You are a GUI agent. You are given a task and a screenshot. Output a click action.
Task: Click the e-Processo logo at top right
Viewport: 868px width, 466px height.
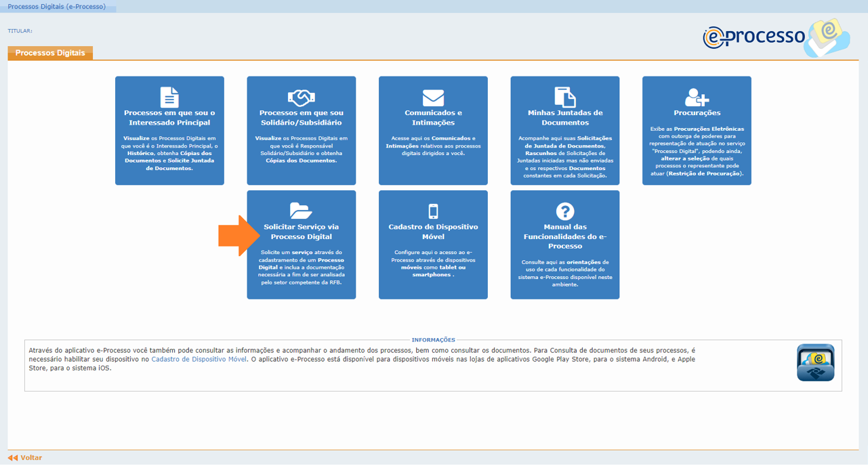coord(772,37)
